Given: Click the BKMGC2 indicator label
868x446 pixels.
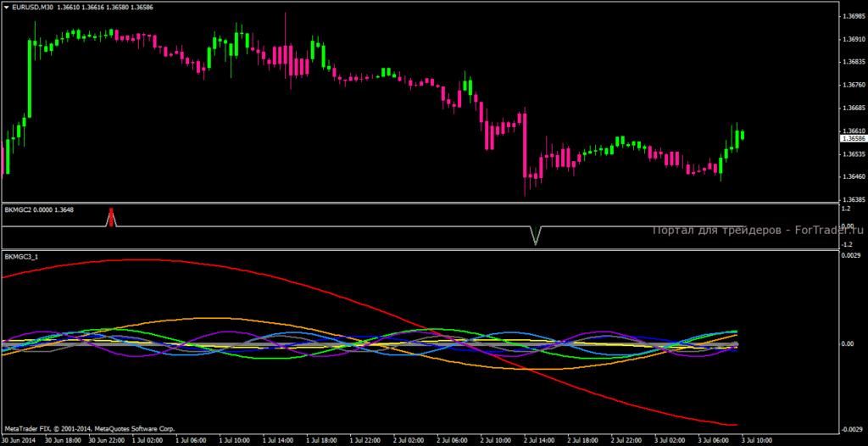Looking at the screenshot, I should tap(18, 209).
